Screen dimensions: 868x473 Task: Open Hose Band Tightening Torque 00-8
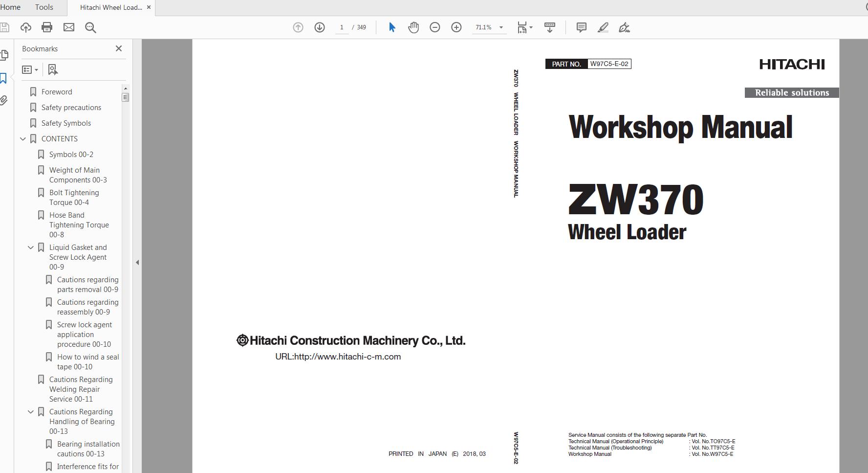coord(79,225)
